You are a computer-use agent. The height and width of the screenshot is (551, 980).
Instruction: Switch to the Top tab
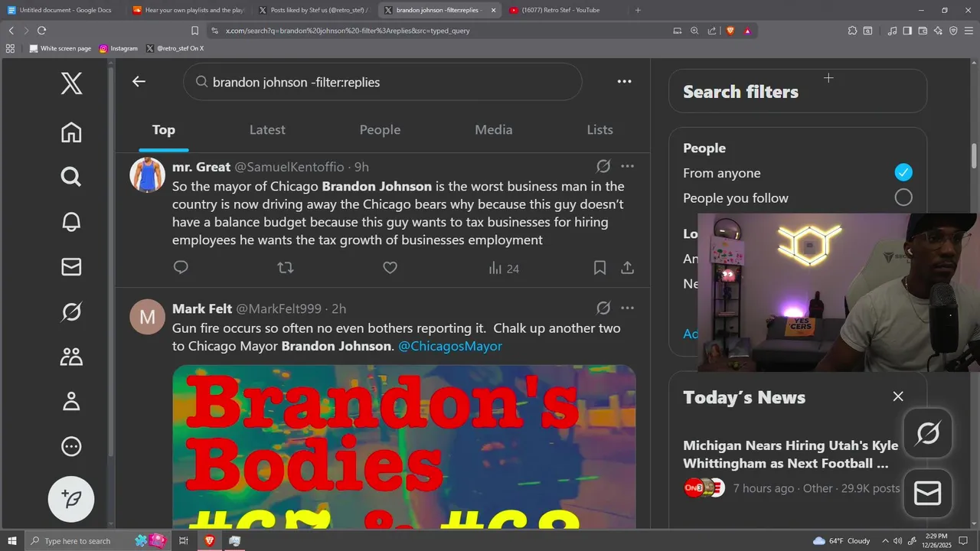(x=163, y=130)
